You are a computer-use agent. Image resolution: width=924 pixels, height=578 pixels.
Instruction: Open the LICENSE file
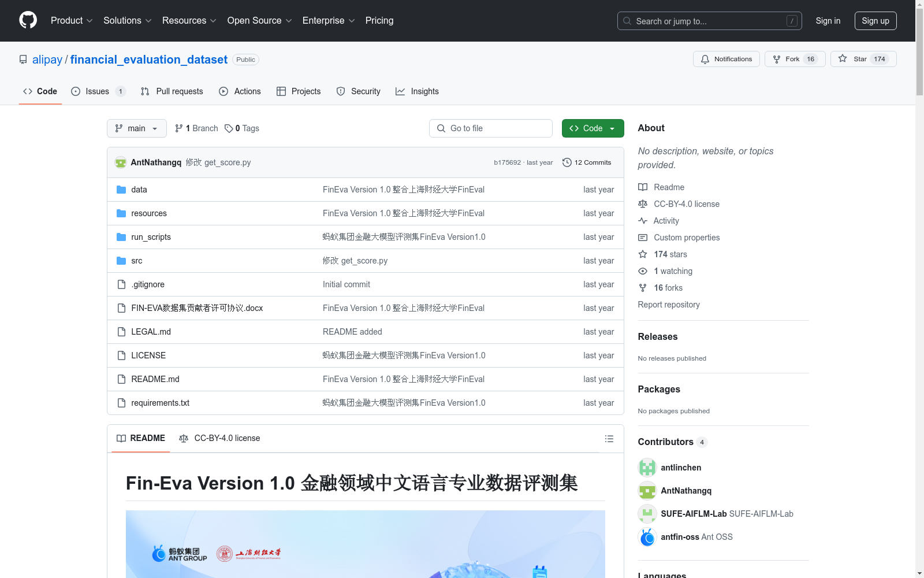click(148, 355)
